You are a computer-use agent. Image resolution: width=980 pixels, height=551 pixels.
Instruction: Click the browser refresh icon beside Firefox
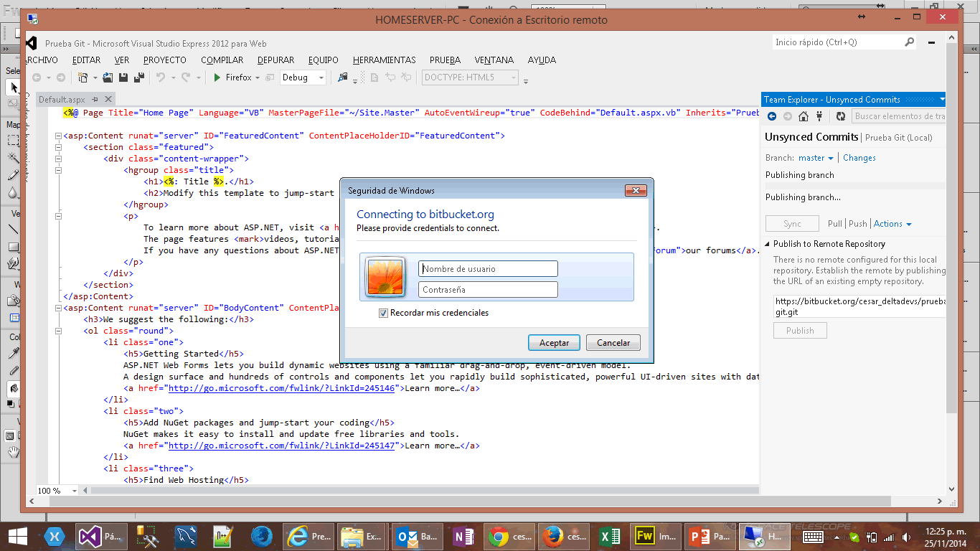click(270, 77)
